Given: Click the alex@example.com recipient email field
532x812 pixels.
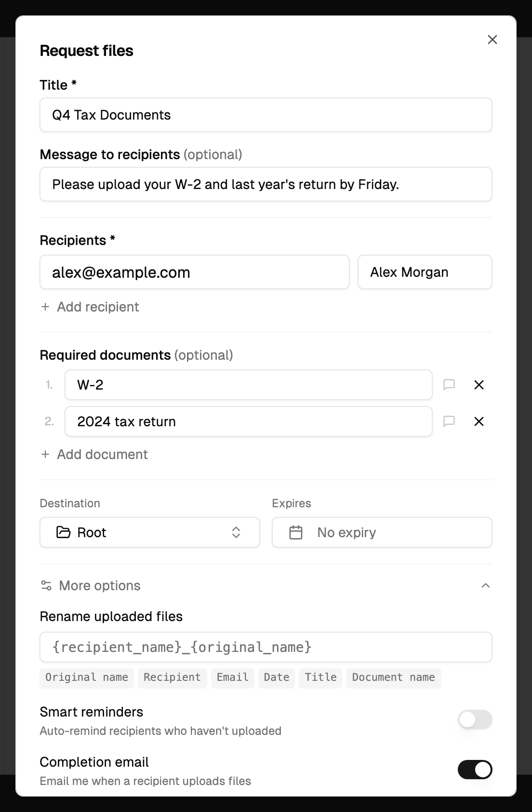Looking at the screenshot, I should [x=195, y=272].
